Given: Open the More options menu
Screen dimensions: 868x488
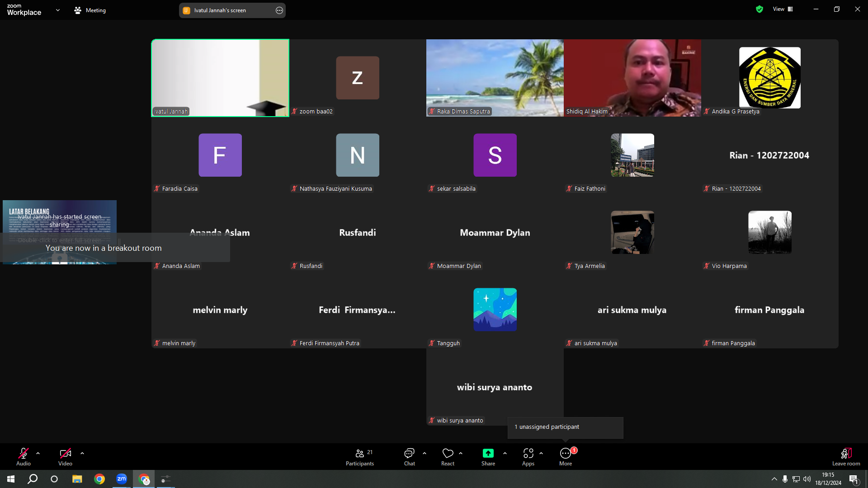Looking at the screenshot, I should (x=566, y=456).
